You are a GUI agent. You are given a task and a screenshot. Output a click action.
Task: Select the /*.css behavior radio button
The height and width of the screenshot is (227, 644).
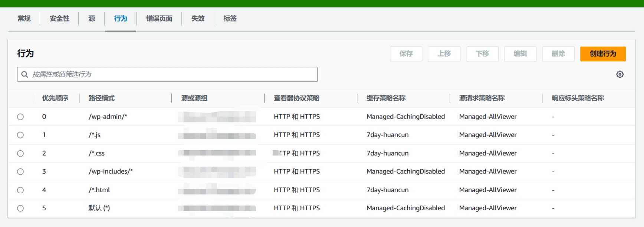[20, 153]
